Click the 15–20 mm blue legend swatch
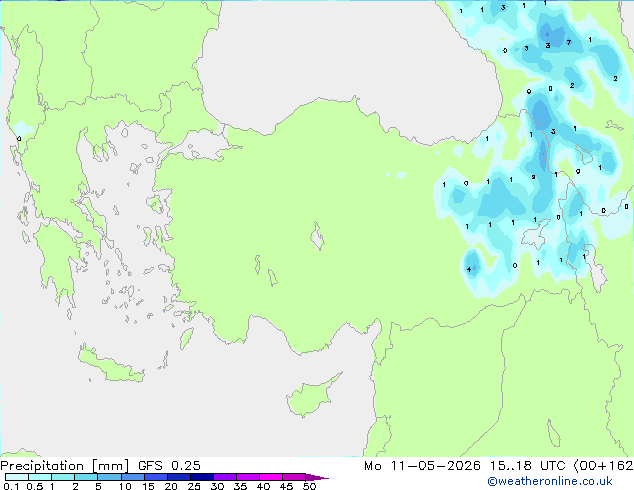 (155, 477)
